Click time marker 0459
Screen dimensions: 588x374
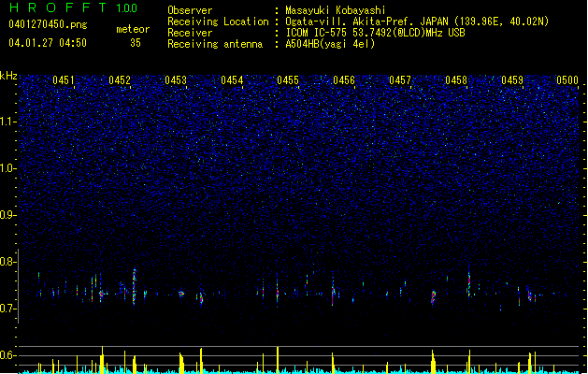(512, 80)
